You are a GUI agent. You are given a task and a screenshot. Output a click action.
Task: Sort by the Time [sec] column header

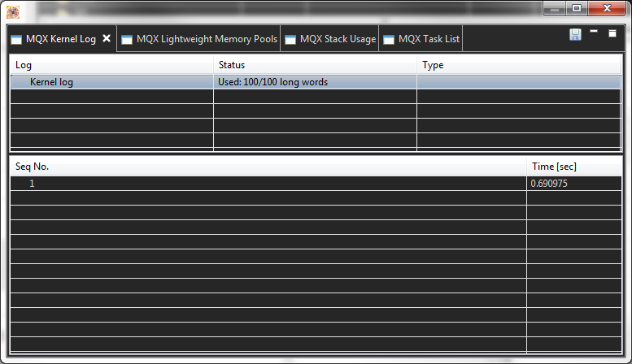[574, 167]
